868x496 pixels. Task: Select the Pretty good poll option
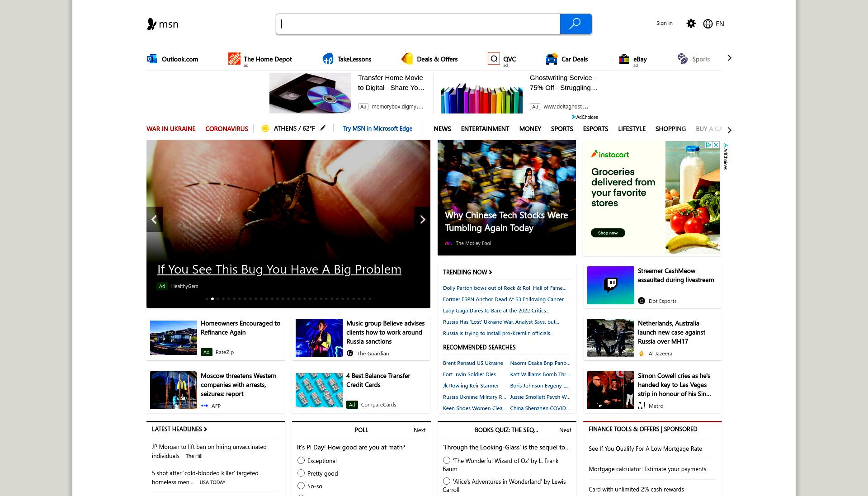point(301,473)
